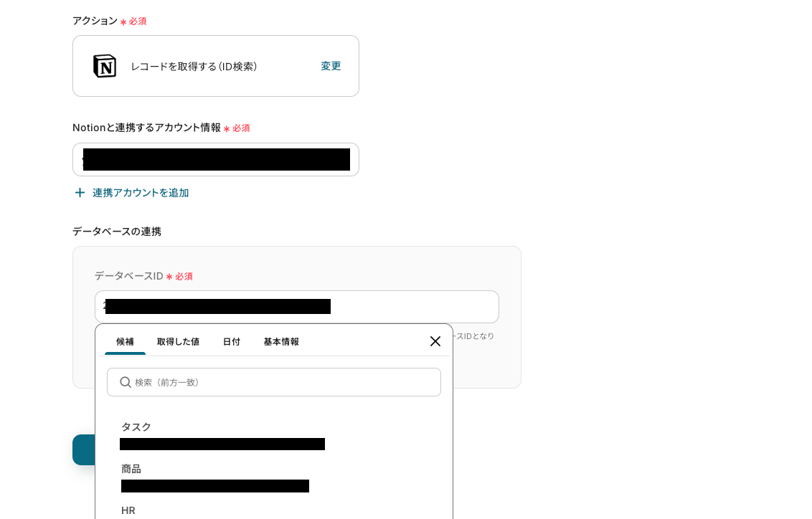Switch to the 日付 tab
The image size is (812, 519).
(x=232, y=341)
